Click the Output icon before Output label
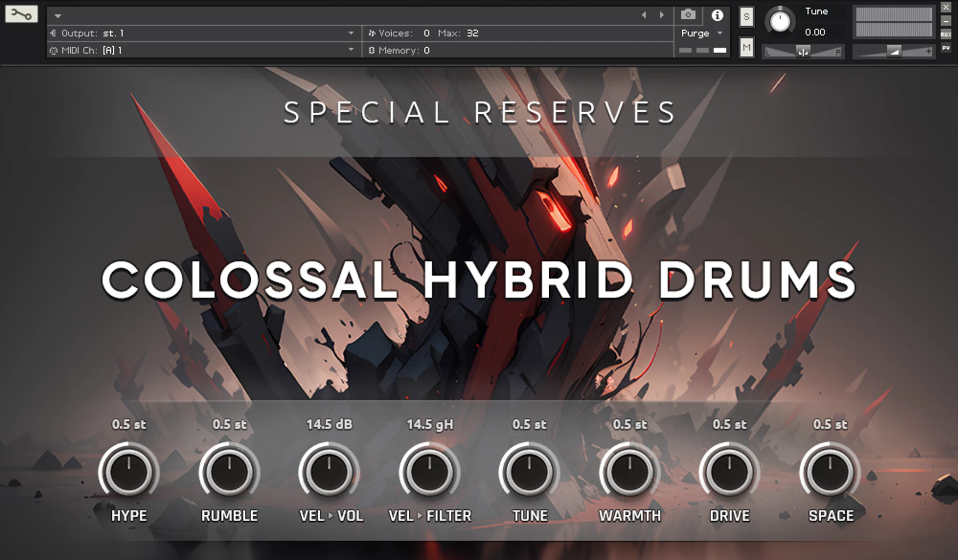Viewport: 958px width, 560px height. click(x=53, y=33)
